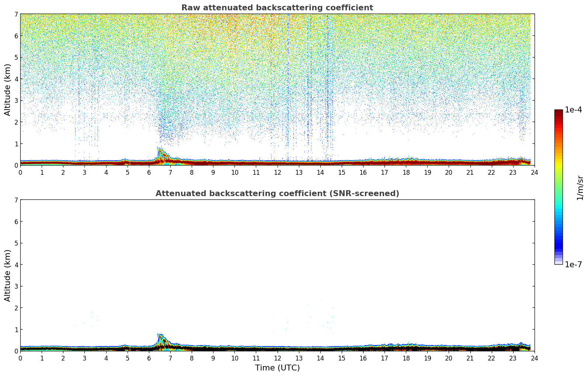Click the "Time (UTC)" axis label

pyautogui.click(x=277, y=368)
